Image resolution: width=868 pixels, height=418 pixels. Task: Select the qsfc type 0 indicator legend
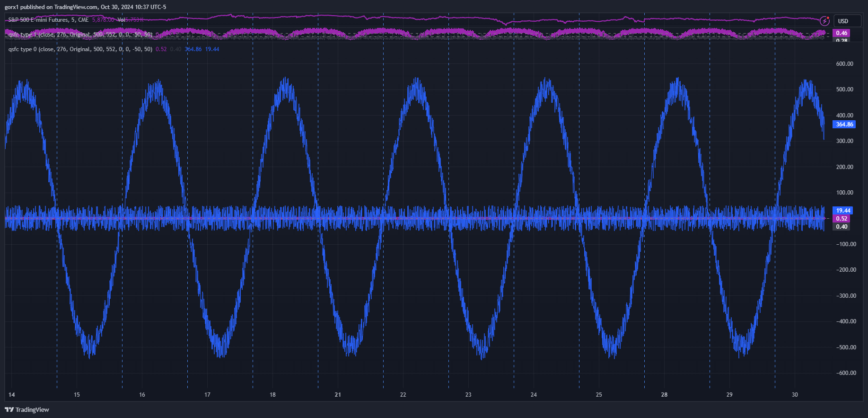[x=80, y=49]
